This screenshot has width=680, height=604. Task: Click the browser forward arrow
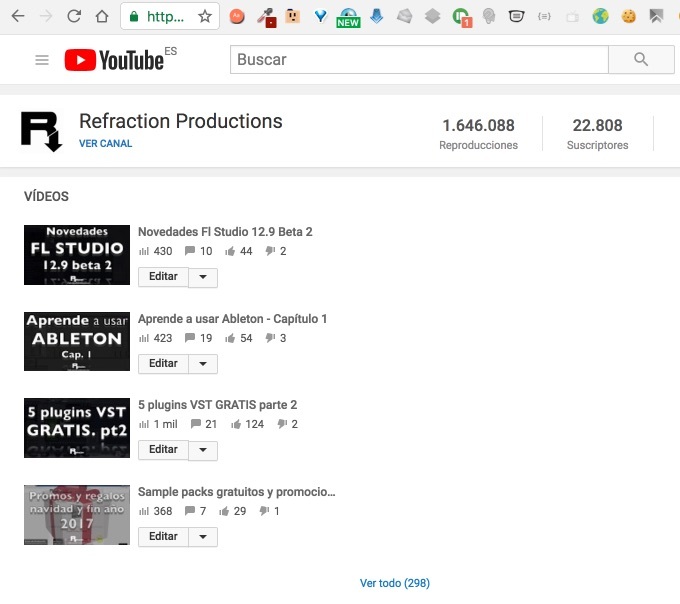pos(46,16)
